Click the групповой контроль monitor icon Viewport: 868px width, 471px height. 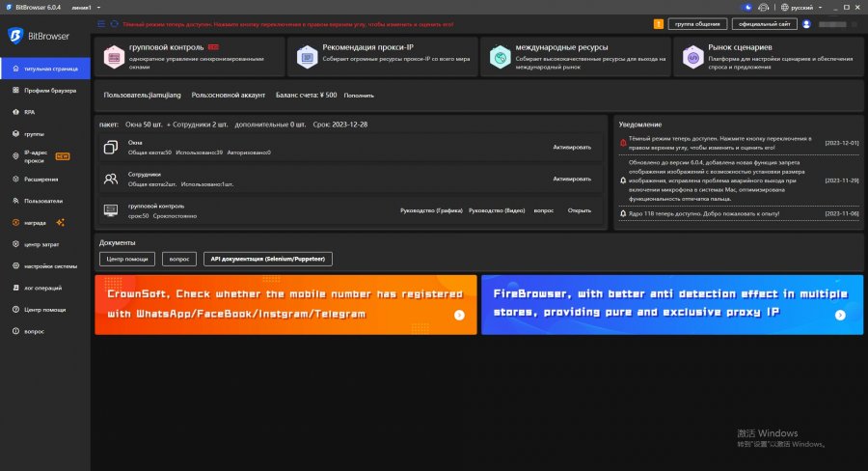tap(111, 210)
